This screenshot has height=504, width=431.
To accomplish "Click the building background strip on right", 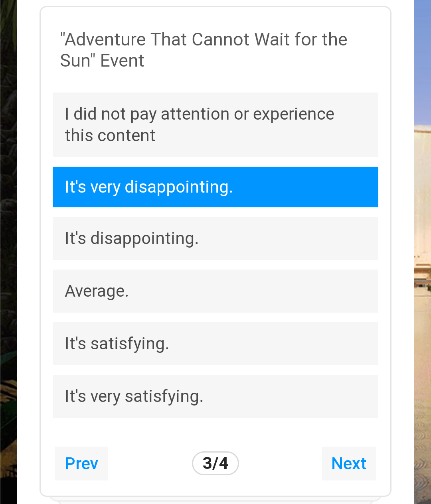I will click(423, 252).
